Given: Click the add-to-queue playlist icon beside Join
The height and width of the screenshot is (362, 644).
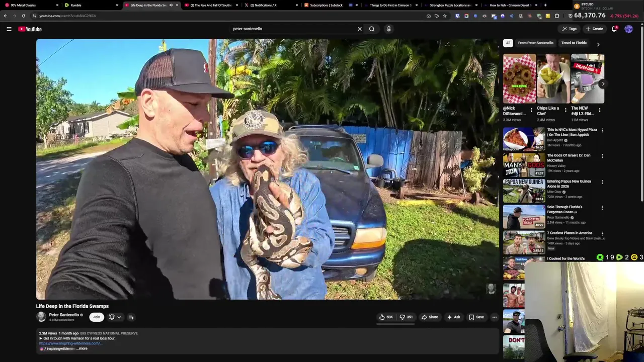Looking at the screenshot, I should point(131,317).
